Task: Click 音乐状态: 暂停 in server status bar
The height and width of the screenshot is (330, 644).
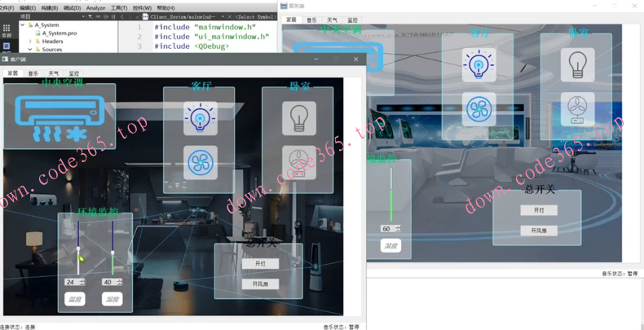Action: pos(620,273)
